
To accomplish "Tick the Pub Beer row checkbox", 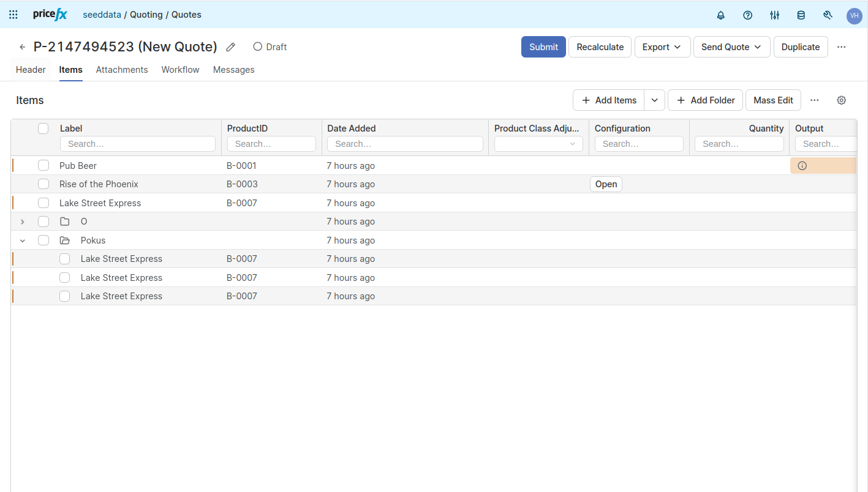I will (x=43, y=165).
